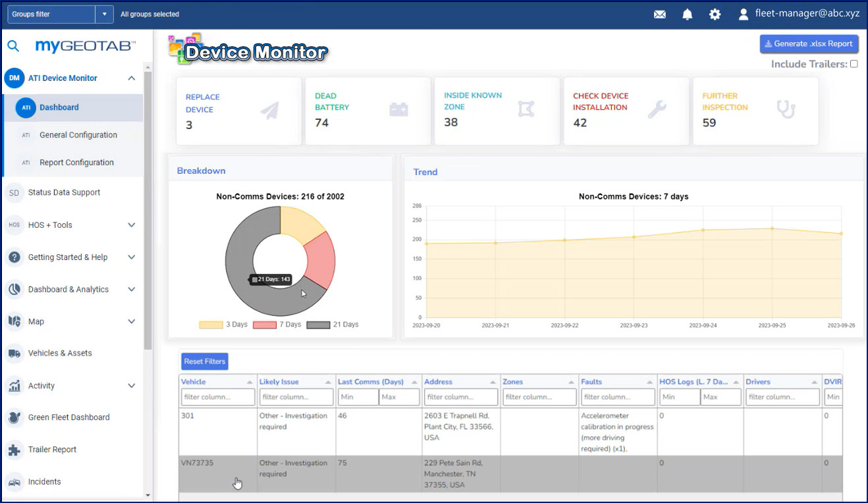Click the Trailer Report puzzle icon
868x503 pixels.
coord(14,450)
